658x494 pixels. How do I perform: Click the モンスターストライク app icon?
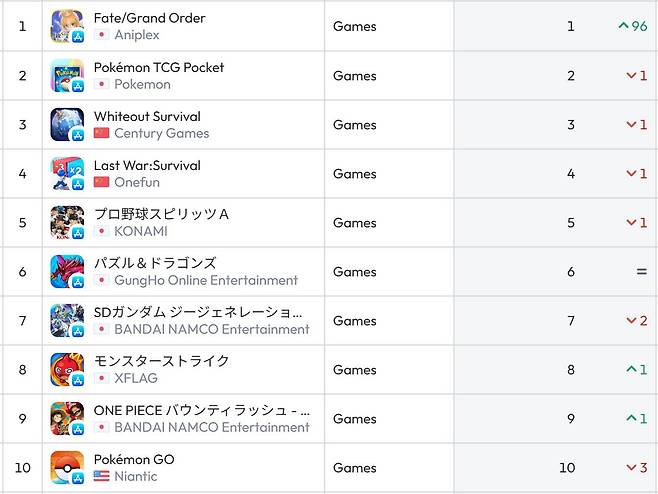pyautogui.click(x=67, y=369)
